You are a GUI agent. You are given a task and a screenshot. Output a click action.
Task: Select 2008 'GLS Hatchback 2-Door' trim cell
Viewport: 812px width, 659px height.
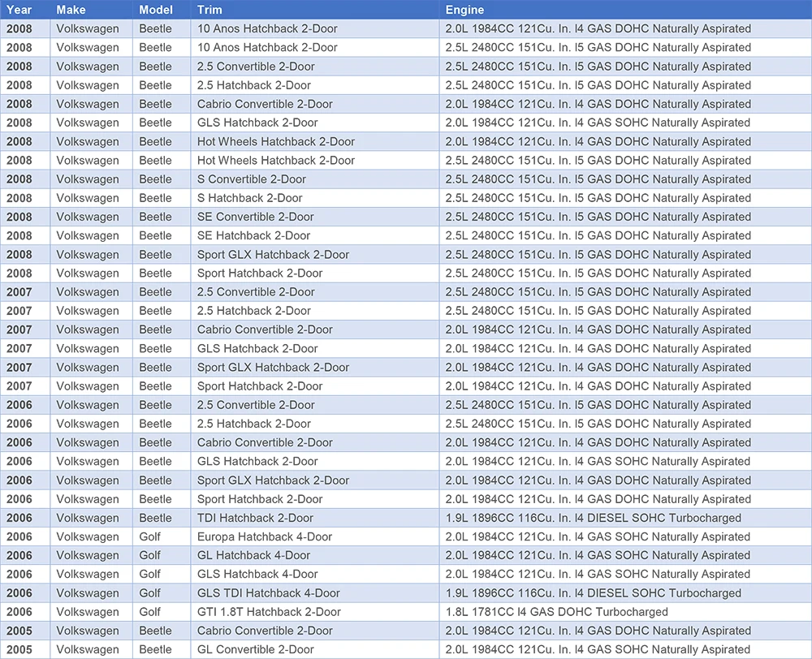click(315, 123)
